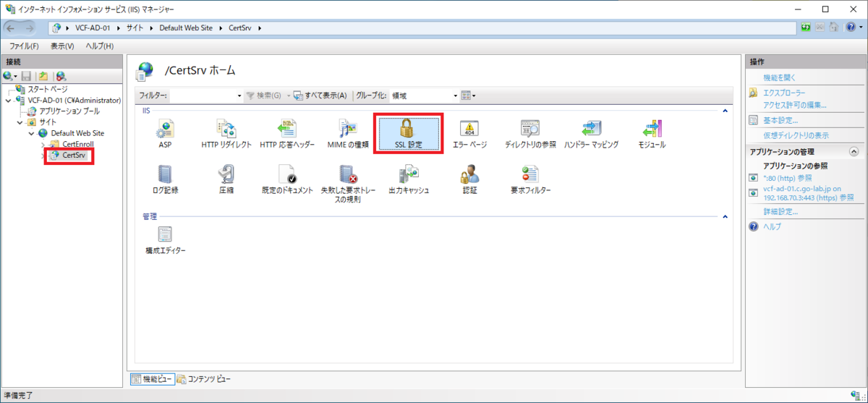Screen dimensions: 868x403
Task: Collapse the 管理 group section
Action: coord(725,216)
